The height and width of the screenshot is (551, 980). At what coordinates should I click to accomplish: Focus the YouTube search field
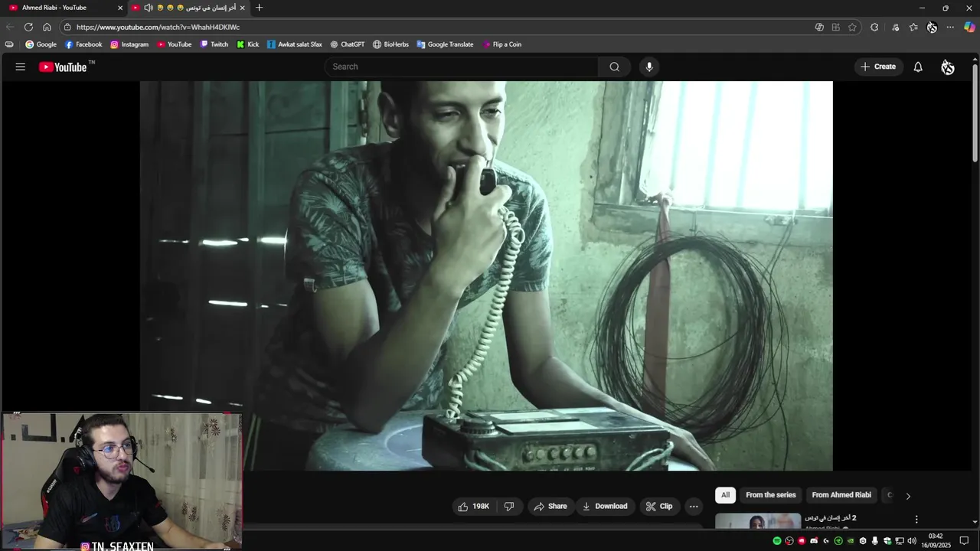pyautogui.click(x=462, y=67)
